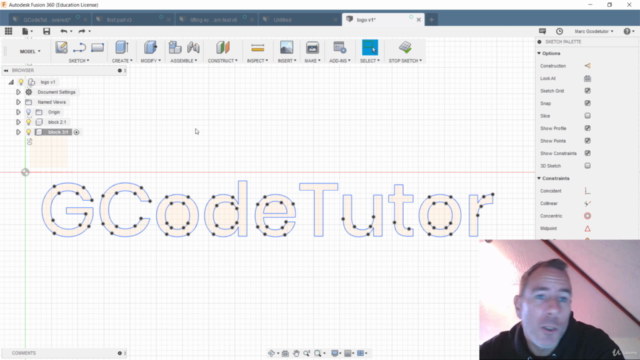Image resolution: width=640 pixels, height=360 pixels.
Task: Open the Display Settings dropdown
Action: tap(336, 353)
